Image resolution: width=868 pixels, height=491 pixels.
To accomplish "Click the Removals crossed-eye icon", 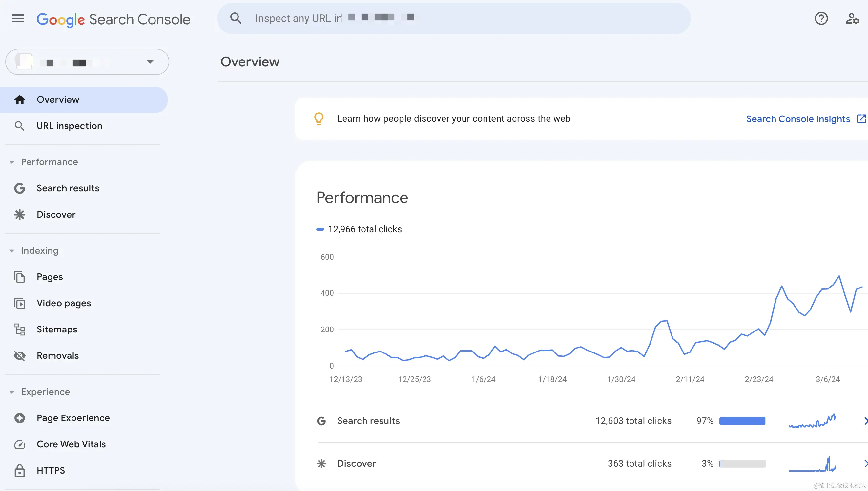I will coord(20,356).
